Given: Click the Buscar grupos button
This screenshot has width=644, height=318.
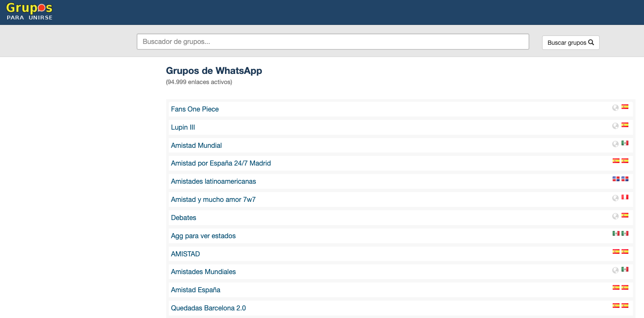Looking at the screenshot, I should coord(570,43).
